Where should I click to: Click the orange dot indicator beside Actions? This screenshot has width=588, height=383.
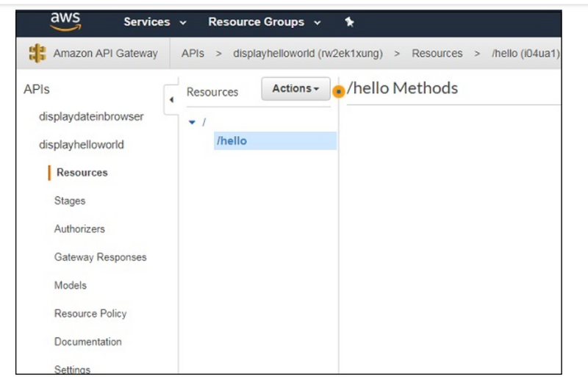(x=339, y=92)
